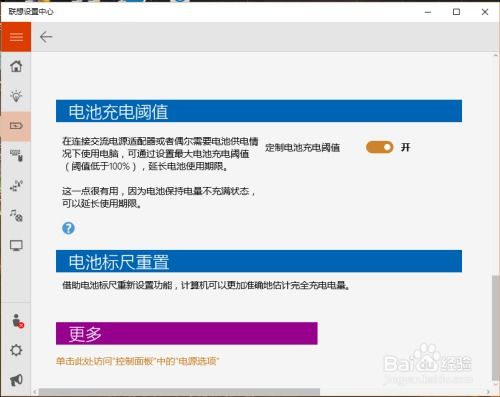Click the user icon with red badge
Image resolution: width=500 pixels, height=397 pixels.
[17, 321]
